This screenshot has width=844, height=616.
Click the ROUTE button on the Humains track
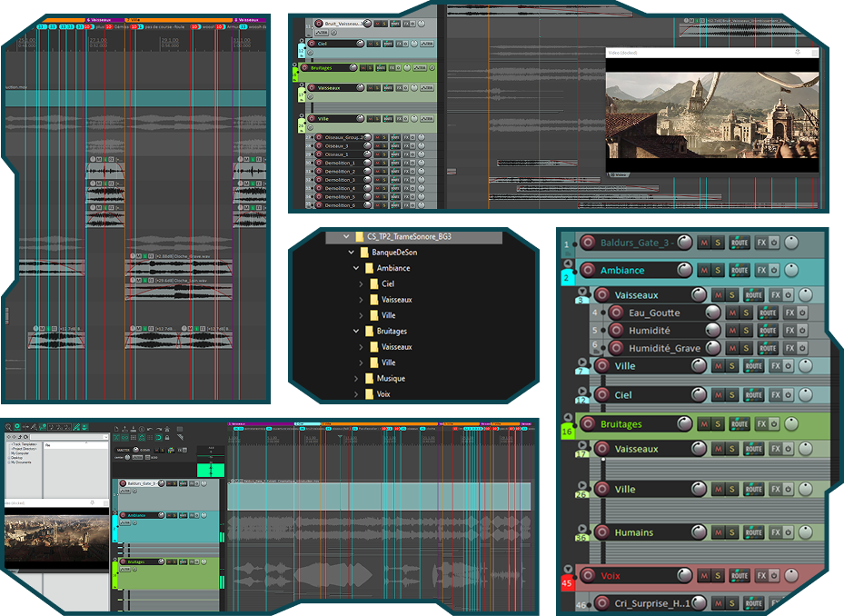(753, 532)
